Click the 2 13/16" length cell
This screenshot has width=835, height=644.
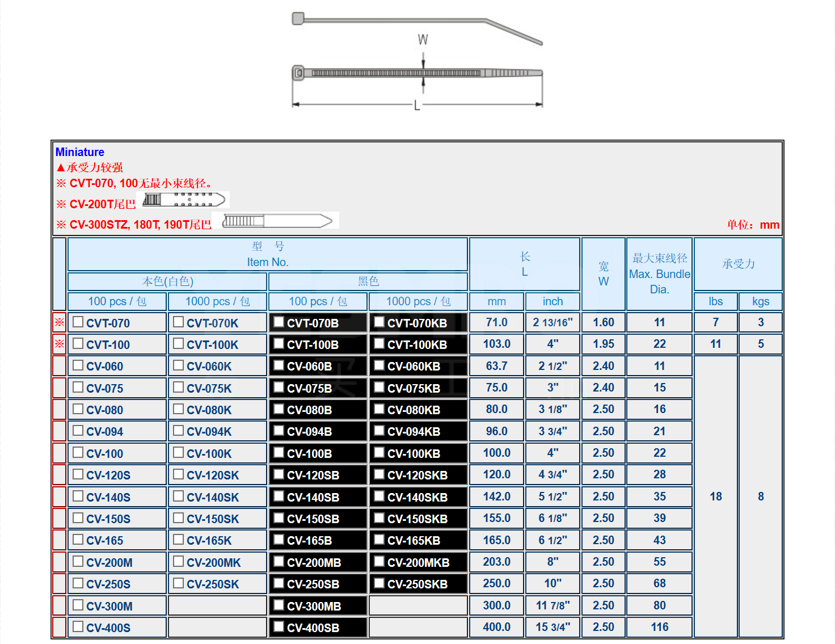click(x=553, y=322)
